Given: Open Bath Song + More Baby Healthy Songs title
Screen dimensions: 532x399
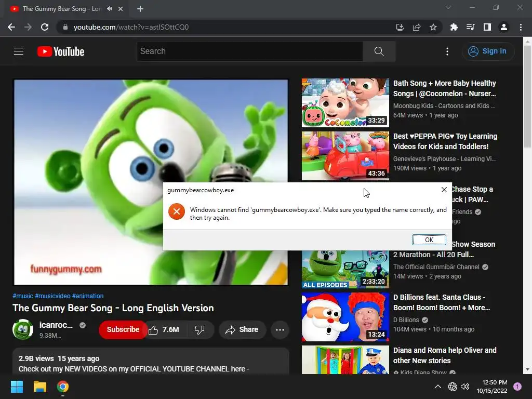Looking at the screenshot, I should [445, 88].
